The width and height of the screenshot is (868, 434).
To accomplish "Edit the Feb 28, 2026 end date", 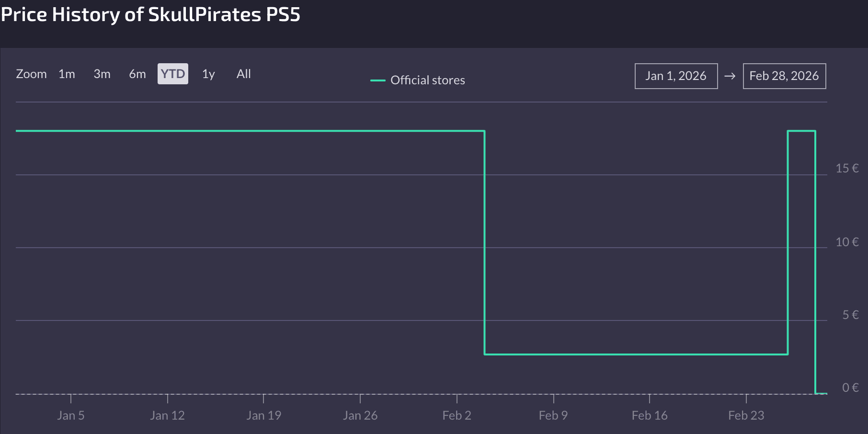I will click(x=784, y=76).
